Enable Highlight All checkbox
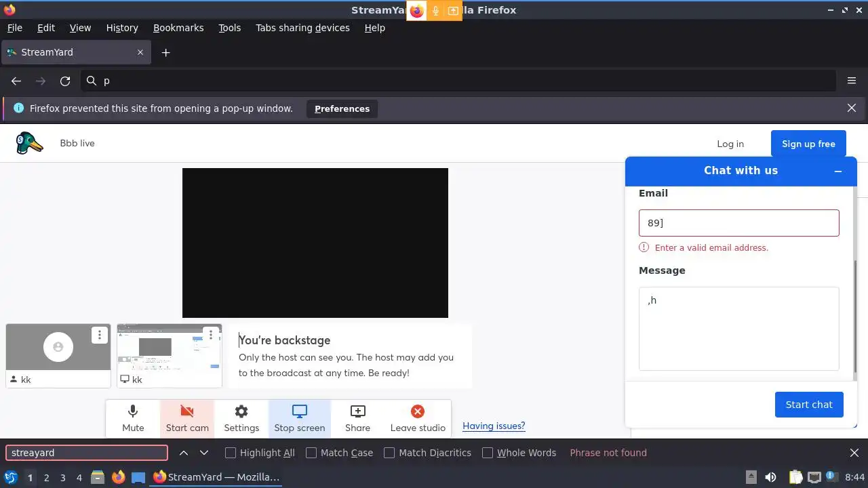This screenshot has width=868, height=488. click(x=231, y=453)
